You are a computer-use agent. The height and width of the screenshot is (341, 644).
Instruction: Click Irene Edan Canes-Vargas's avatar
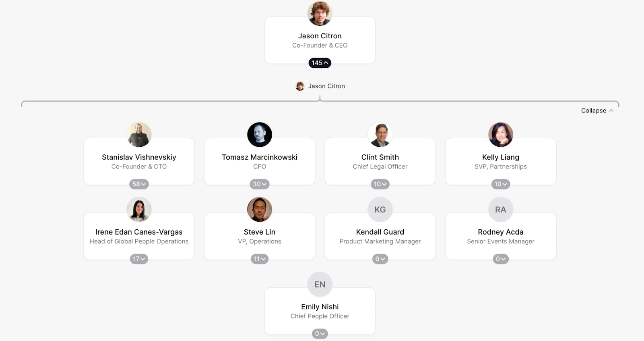coord(139,210)
